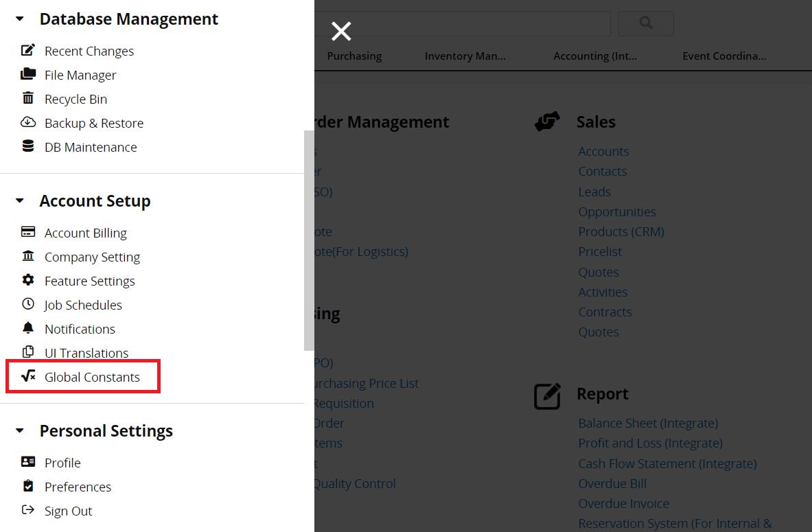Click the DB Maintenance database icon

(x=28, y=146)
